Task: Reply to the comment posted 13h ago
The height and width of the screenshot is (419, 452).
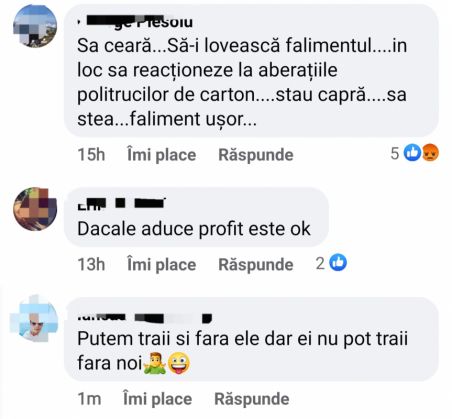Action: pos(256,265)
